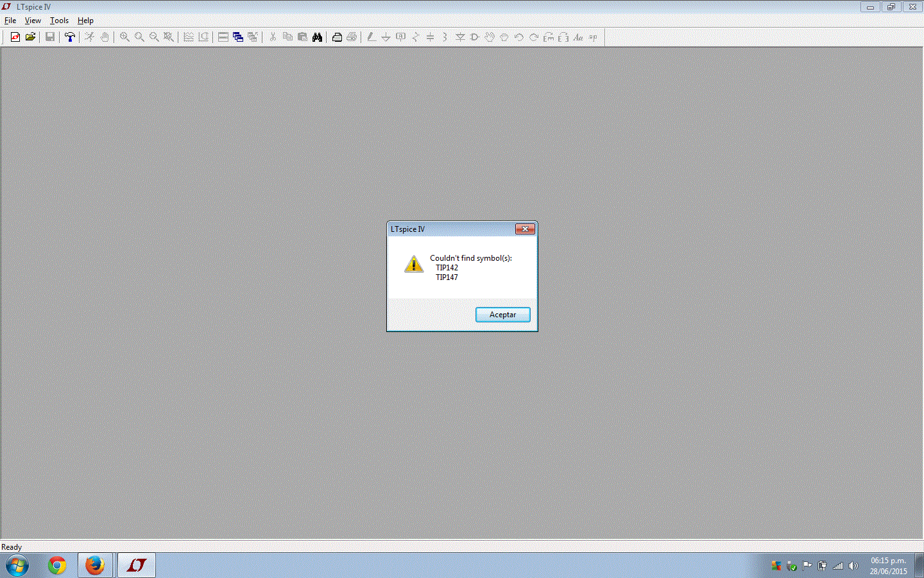
Task: Select the Pan magnifier without plus or minus
Action: pyautogui.click(x=139, y=37)
